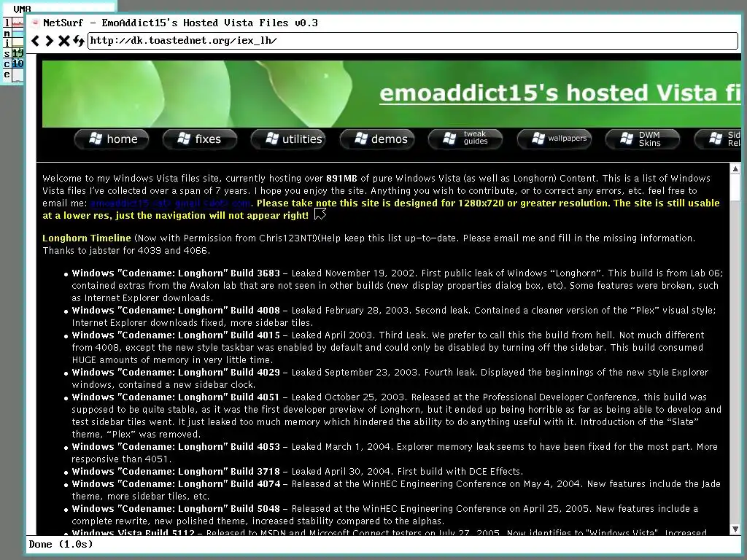Go back with the NetSurf back arrow
Viewport: 747px width, 560px height.
coord(35,41)
